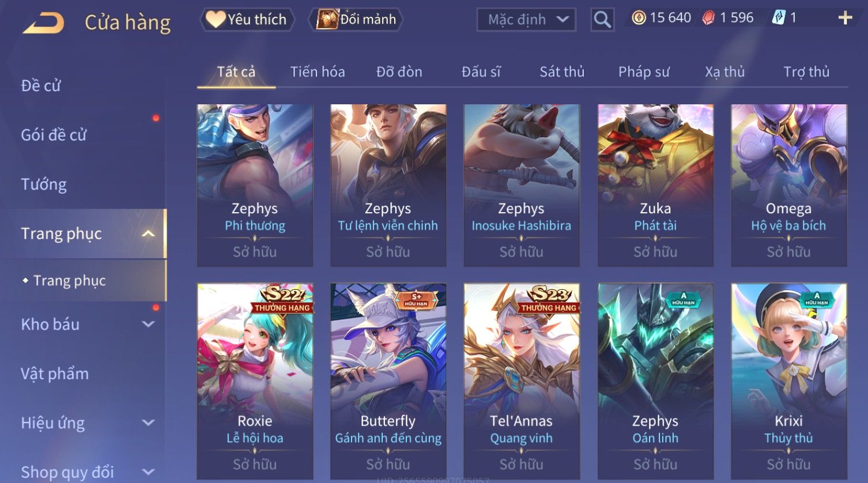The height and width of the screenshot is (483, 868).
Task: Select the Pháp sư tab
Action: [x=644, y=71]
